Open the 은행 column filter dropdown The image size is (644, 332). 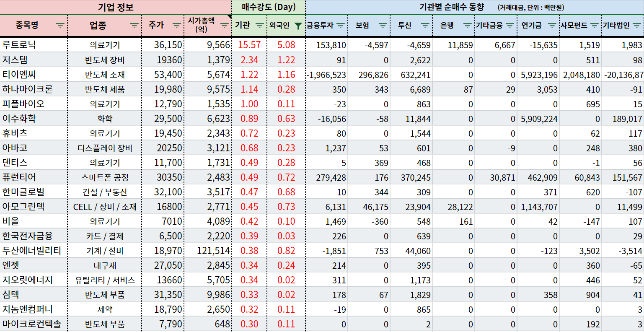467,26
